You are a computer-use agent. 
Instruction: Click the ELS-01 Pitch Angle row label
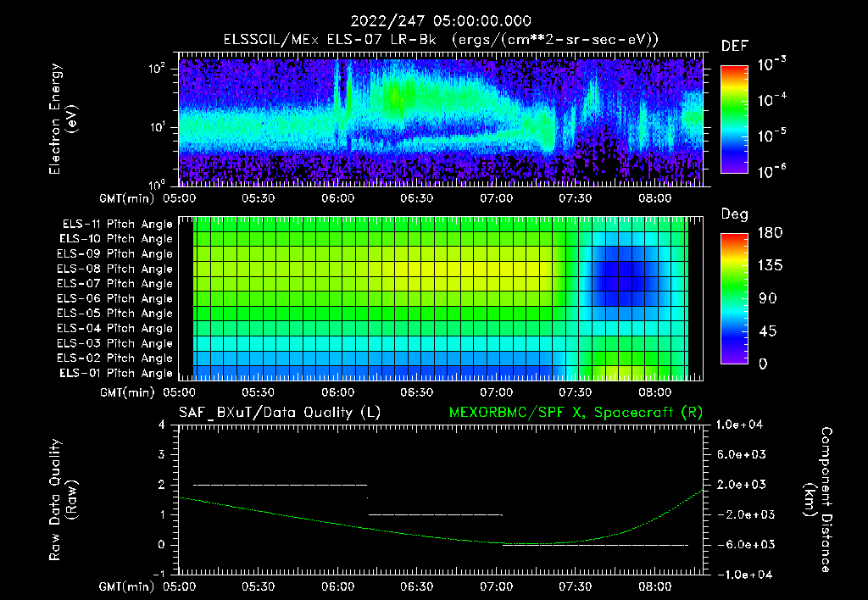pyautogui.click(x=116, y=373)
